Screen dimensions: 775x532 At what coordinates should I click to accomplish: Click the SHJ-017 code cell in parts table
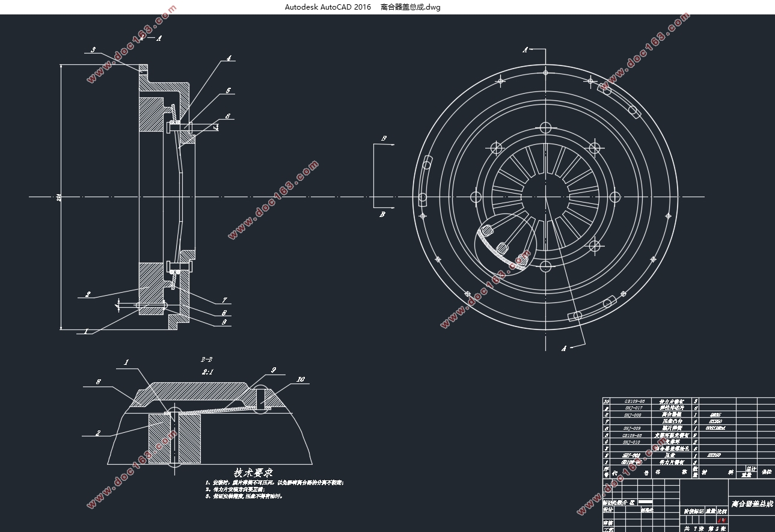(634, 408)
